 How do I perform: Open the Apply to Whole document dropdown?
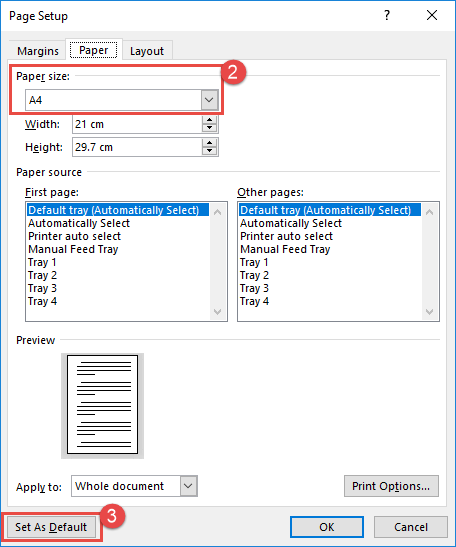pos(134,486)
